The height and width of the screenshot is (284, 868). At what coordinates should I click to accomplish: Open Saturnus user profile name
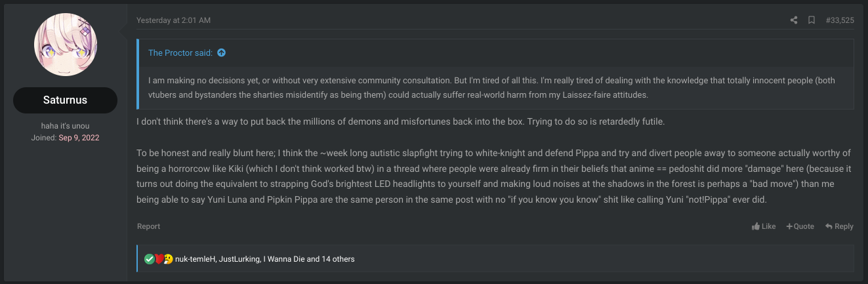pyautogui.click(x=65, y=100)
